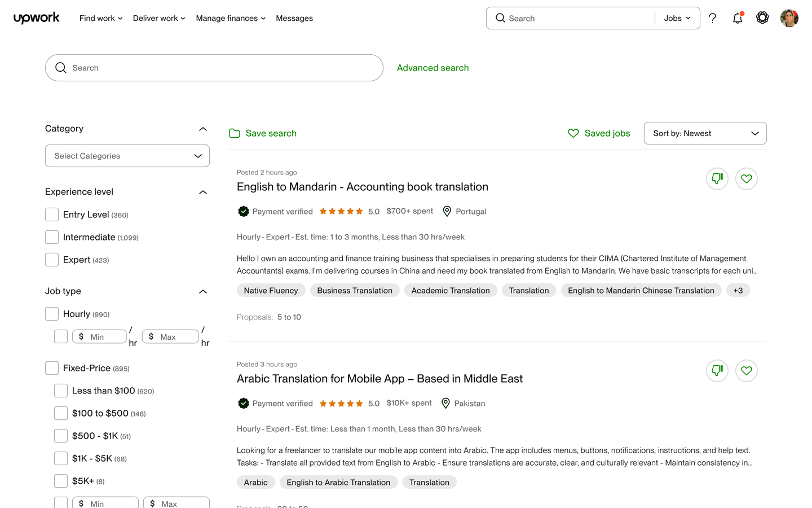812x508 pixels.
Task: Focus the main job search field
Action: point(214,68)
